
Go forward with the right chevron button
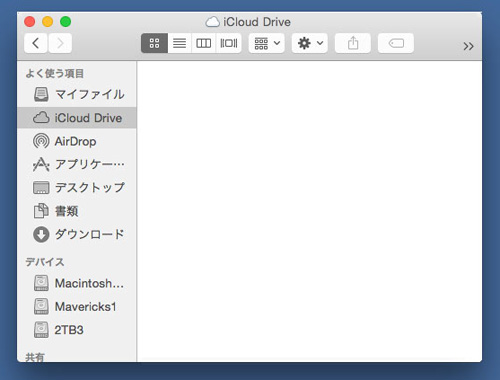(x=60, y=43)
